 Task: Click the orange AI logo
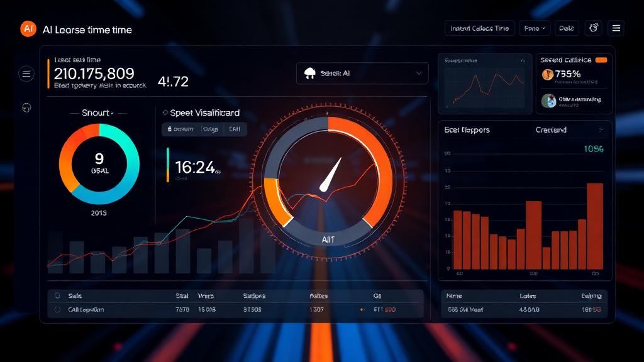pos(28,29)
